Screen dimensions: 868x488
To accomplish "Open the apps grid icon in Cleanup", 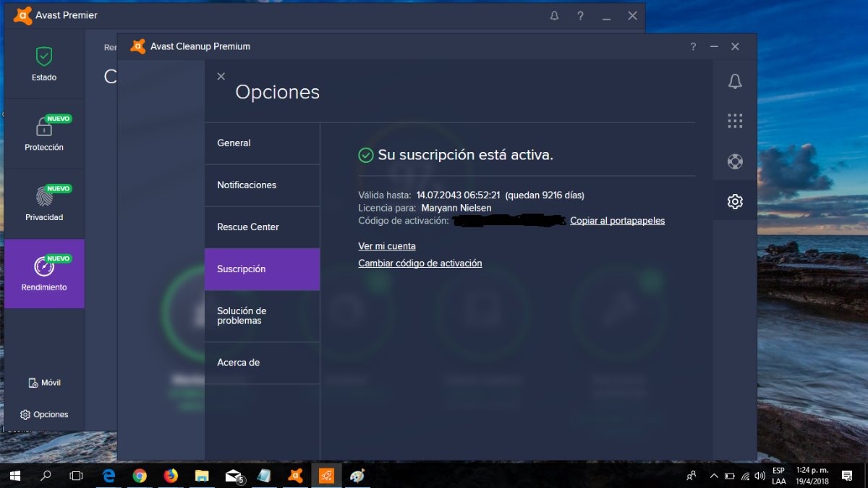I will click(x=735, y=121).
